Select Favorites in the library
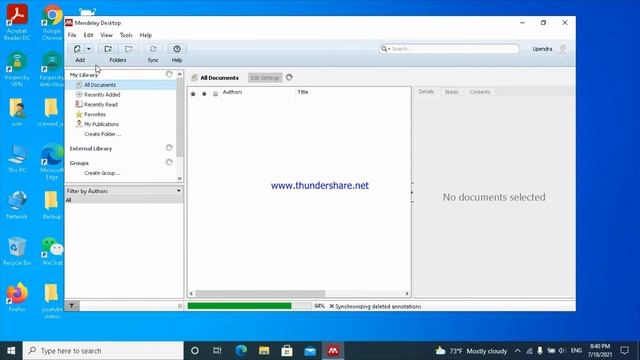Image resolution: width=640 pixels, height=360 pixels. [95, 114]
